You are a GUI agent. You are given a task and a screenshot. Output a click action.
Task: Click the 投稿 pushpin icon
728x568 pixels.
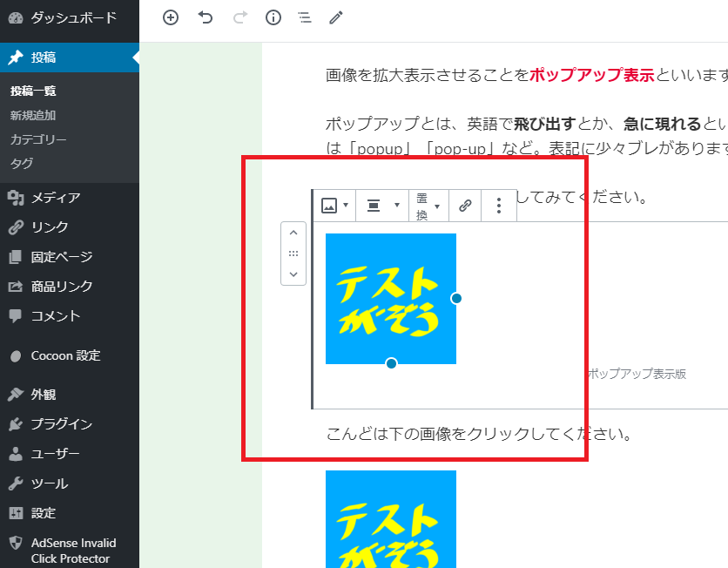pyautogui.click(x=16, y=57)
